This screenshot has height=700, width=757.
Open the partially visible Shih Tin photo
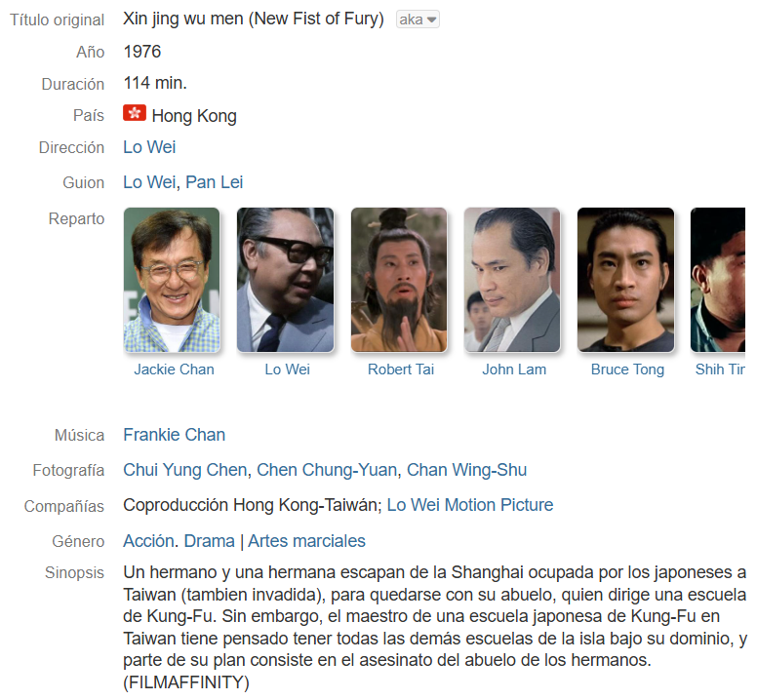point(718,280)
